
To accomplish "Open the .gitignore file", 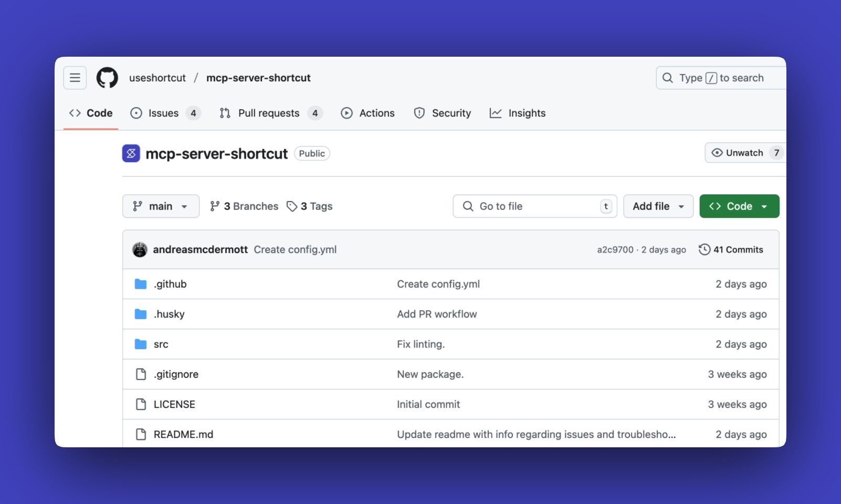I will click(176, 374).
